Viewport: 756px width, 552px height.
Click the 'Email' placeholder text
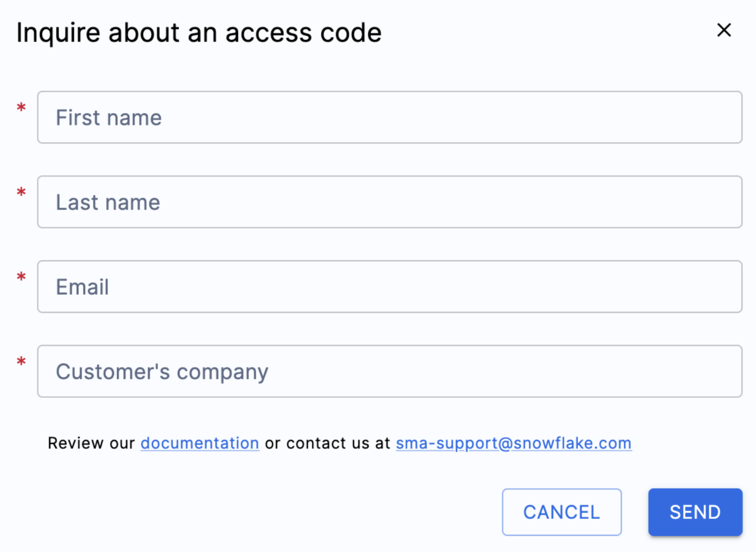coord(82,287)
